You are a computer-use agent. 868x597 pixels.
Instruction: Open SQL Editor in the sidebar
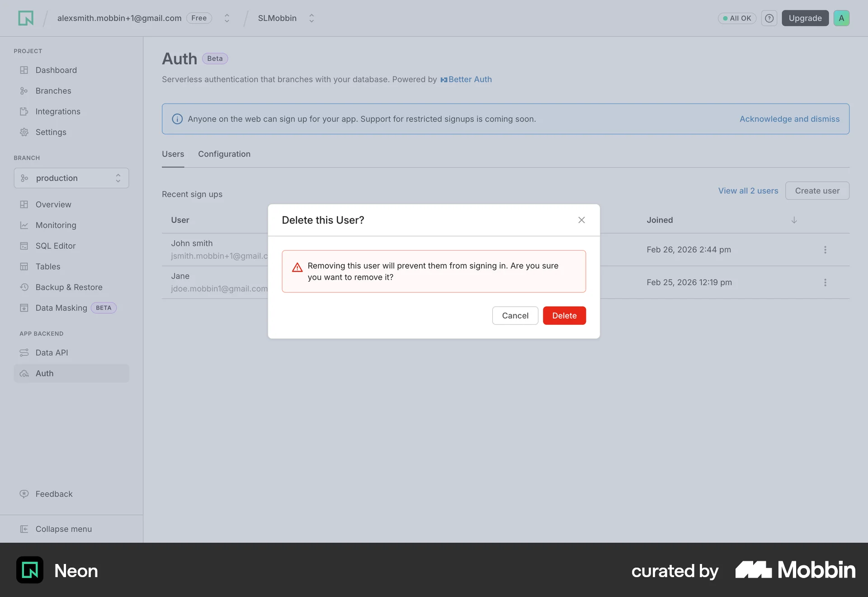coord(71,246)
